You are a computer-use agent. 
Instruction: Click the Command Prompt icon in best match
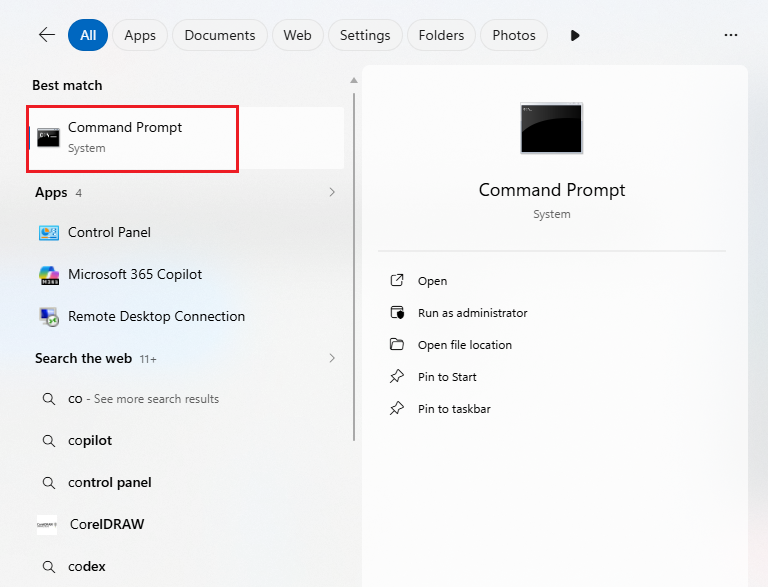(x=48, y=138)
